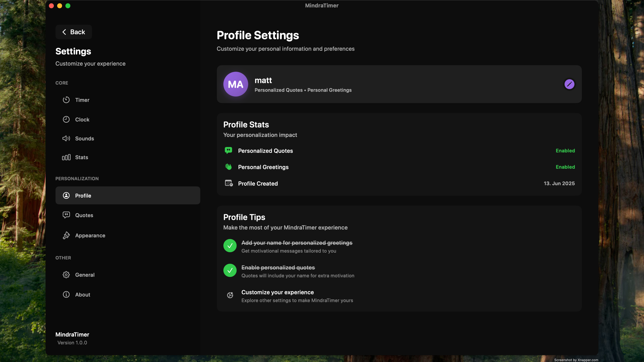Click the Back button
644x362 pixels.
(74, 32)
